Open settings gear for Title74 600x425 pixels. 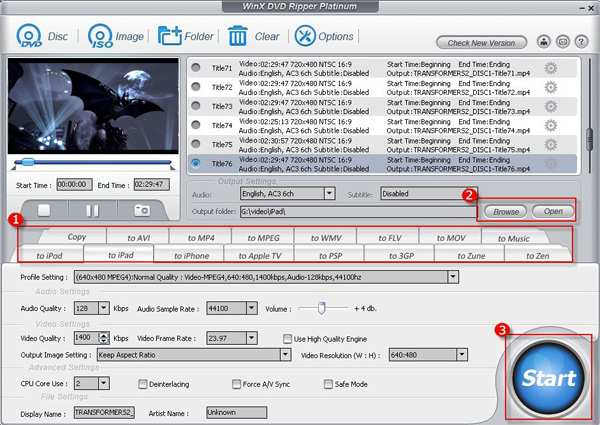(551, 125)
